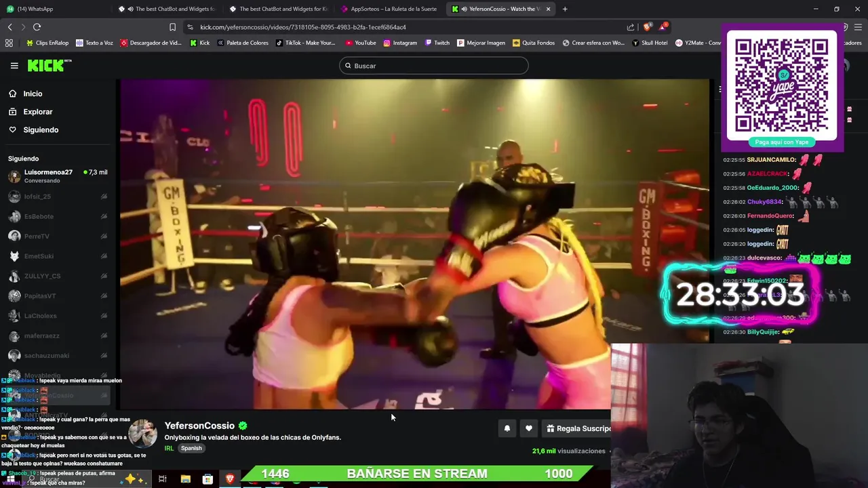The image size is (868, 488).
Task: Click the IRL category link
Action: [169, 448]
